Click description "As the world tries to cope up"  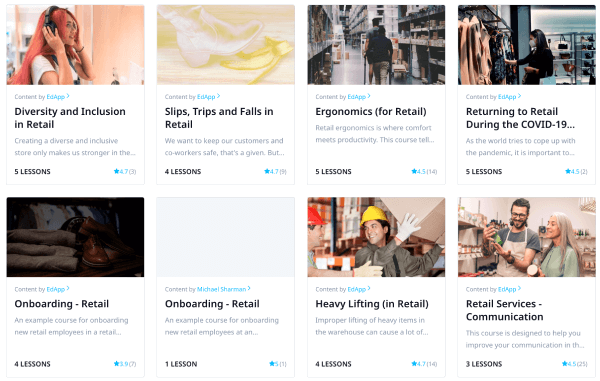tap(520, 147)
